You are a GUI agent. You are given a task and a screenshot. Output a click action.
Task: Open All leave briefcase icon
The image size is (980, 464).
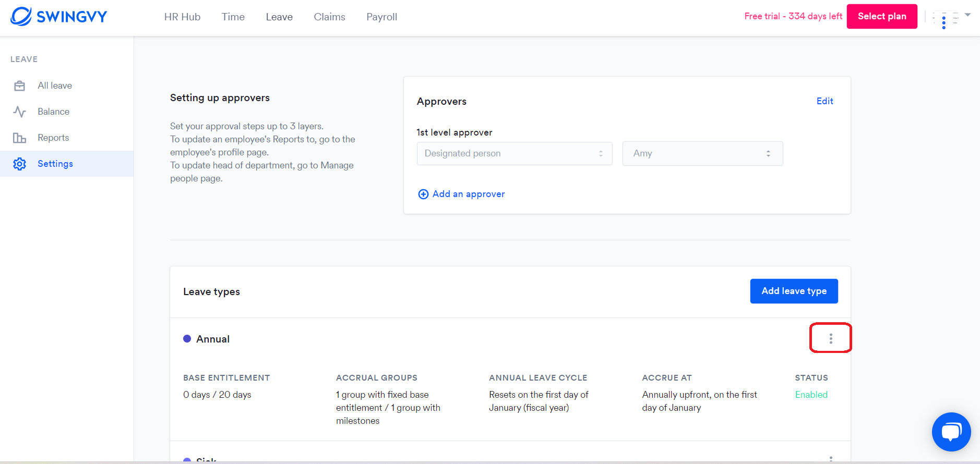click(20, 86)
